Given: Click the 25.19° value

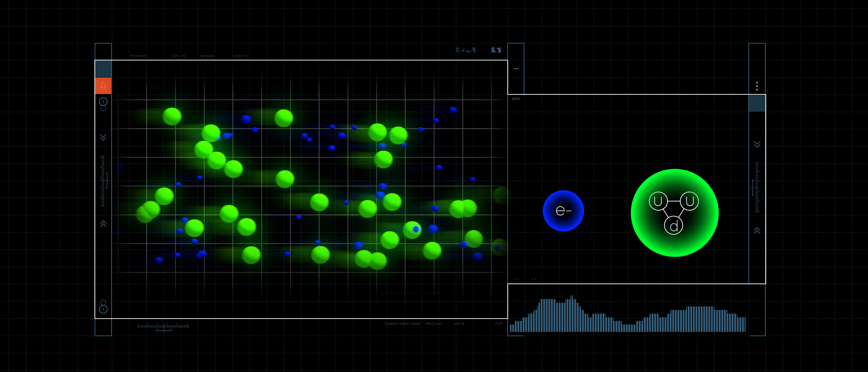Looking at the screenshot, I should [498, 323].
